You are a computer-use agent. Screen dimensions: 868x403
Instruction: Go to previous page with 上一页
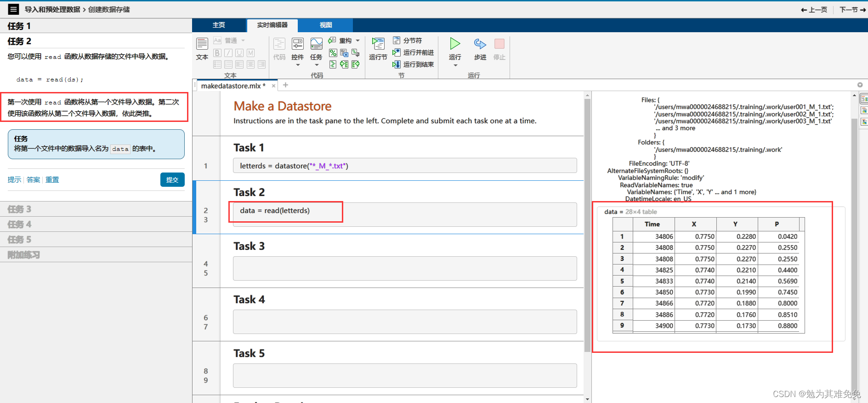(814, 9)
